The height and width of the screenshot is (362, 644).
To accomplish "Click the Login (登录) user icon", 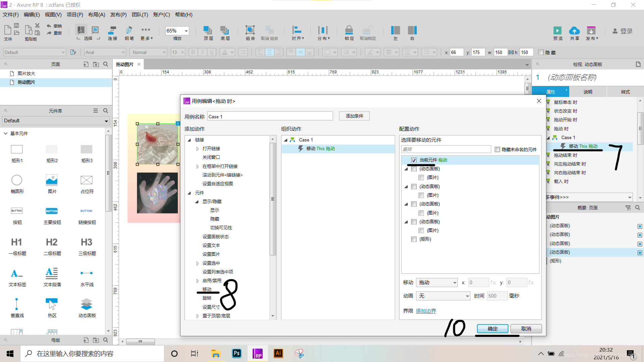I will coord(615,31).
